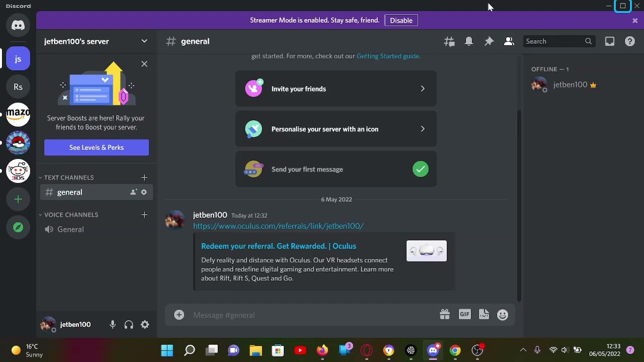Join the General voice channel
The width and height of the screenshot is (644, 362).
pyautogui.click(x=97, y=229)
